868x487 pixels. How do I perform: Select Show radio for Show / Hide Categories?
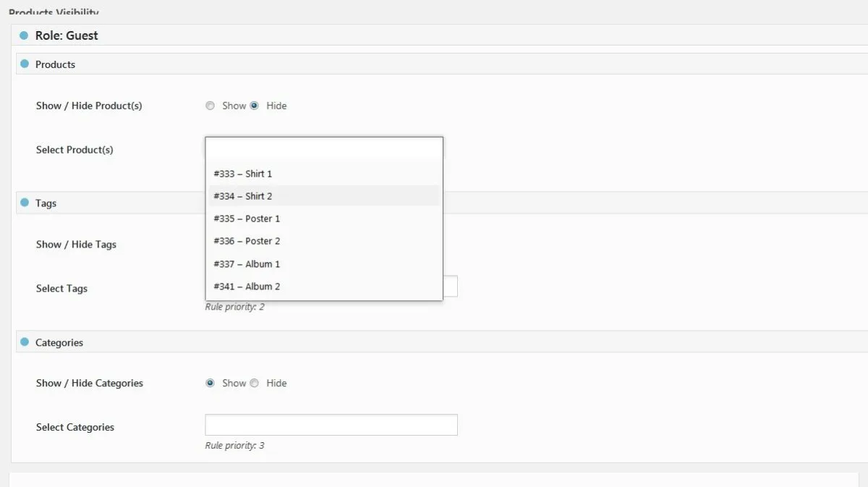point(210,383)
